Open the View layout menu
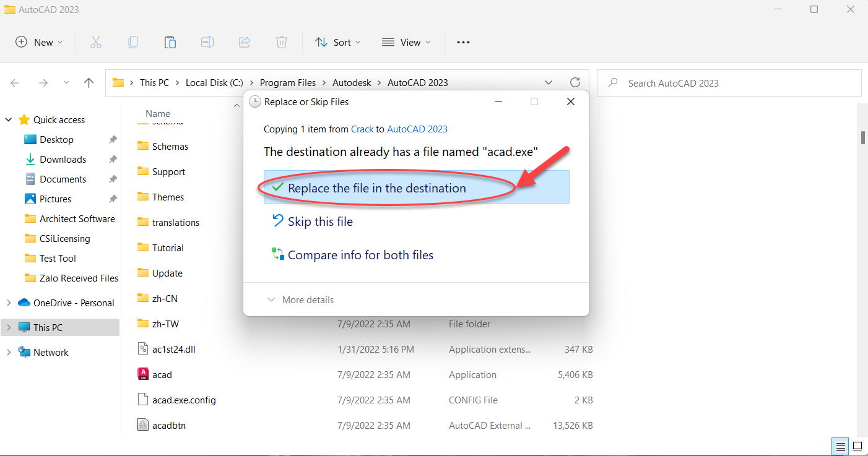Viewport: 868px width, 456px height. click(406, 42)
